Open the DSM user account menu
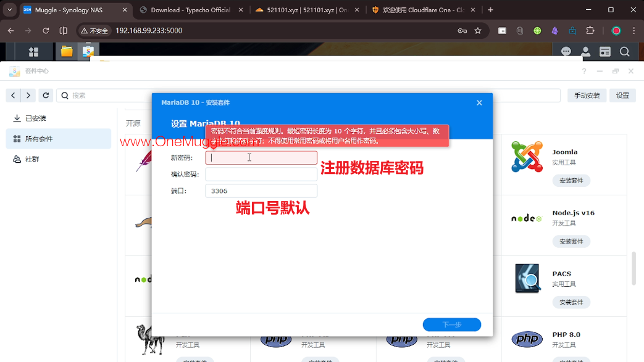The image size is (644, 362). tap(585, 51)
